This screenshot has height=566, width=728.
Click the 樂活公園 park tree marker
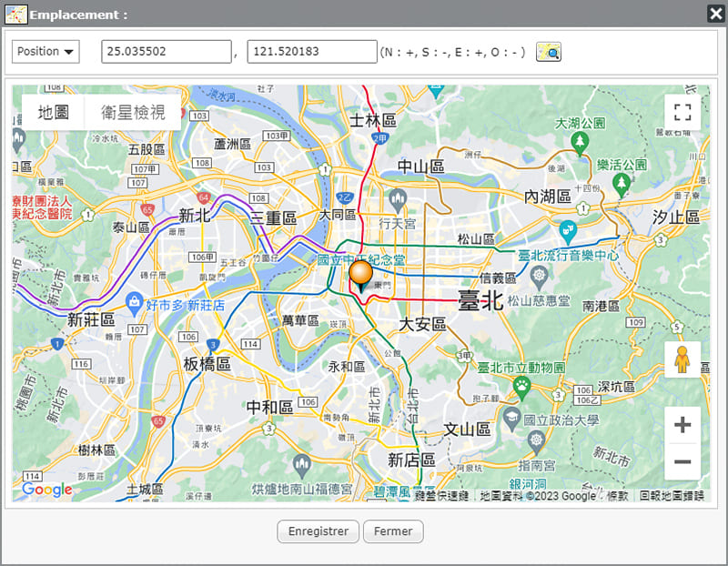[622, 185]
